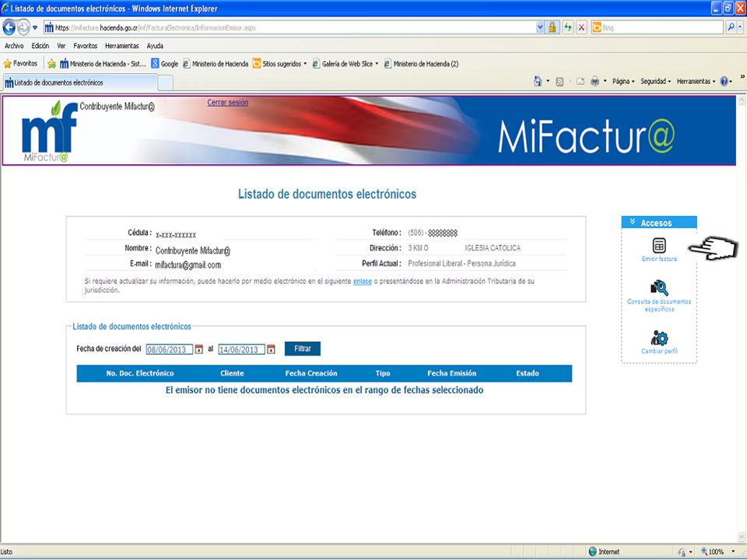
Task: Expand the search provider dropdown arrow
Action: (x=740, y=28)
